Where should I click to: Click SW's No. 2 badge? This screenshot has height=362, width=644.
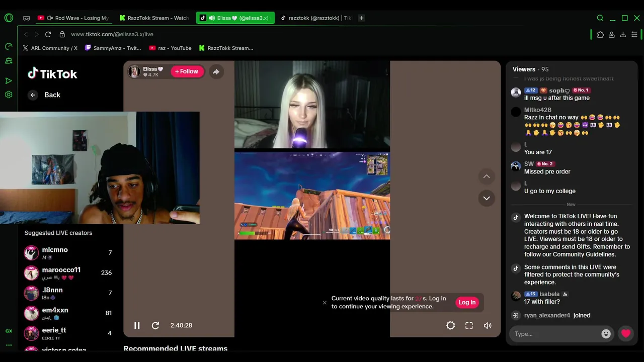click(x=545, y=164)
